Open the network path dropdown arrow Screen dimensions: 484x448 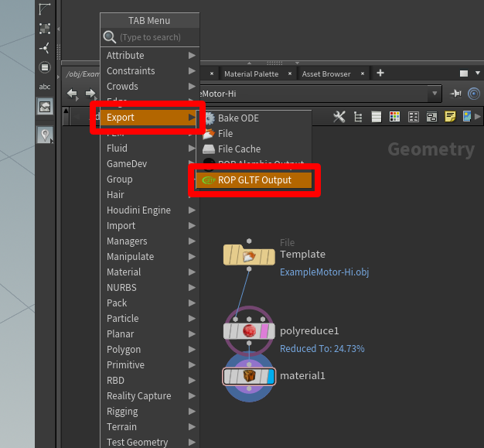pos(436,94)
